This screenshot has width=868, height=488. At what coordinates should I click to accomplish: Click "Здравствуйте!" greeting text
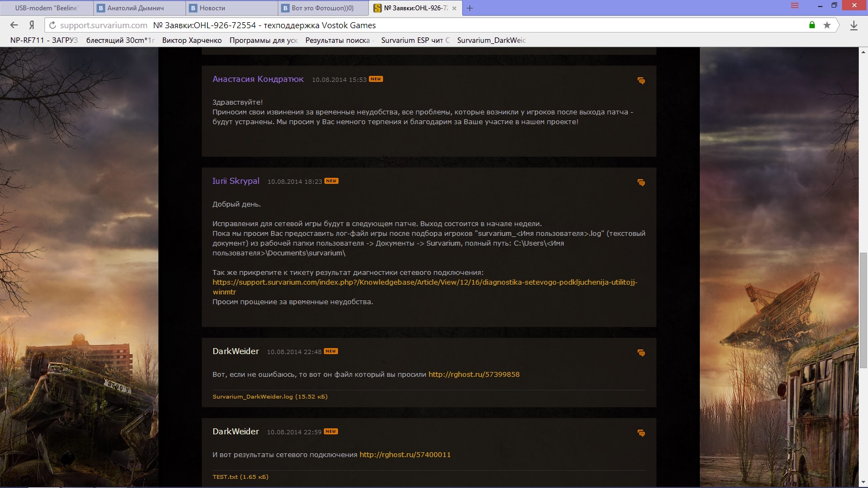click(238, 102)
